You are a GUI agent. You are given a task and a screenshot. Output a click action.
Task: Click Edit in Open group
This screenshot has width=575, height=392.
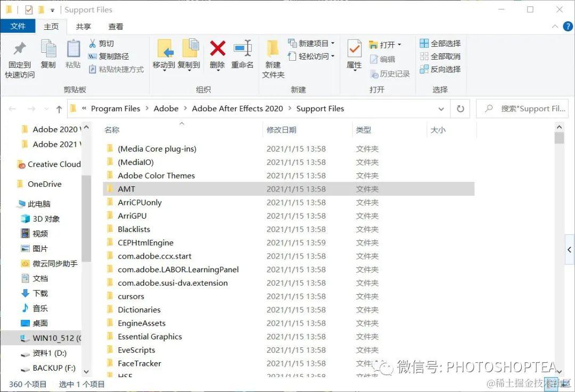coord(382,60)
